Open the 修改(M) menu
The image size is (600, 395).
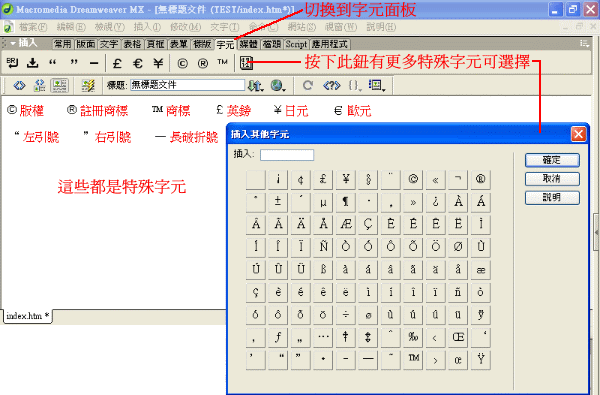click(185, 27)
